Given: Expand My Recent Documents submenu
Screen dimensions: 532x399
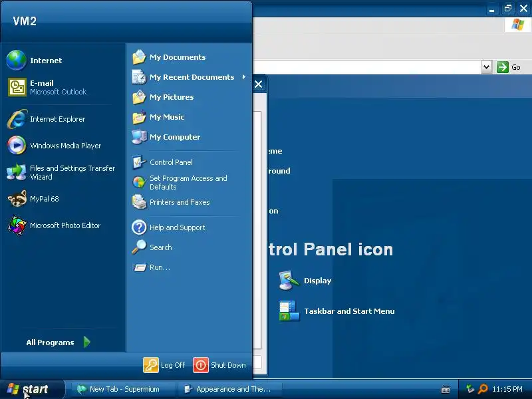Looking at the screenshot, I should point(189,77).
